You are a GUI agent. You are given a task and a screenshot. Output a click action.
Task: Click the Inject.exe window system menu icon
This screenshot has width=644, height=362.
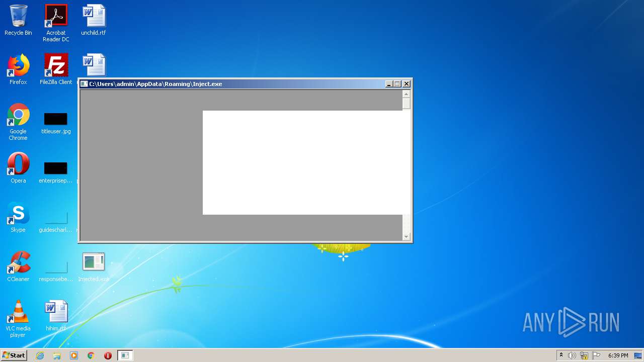(85, 84)
